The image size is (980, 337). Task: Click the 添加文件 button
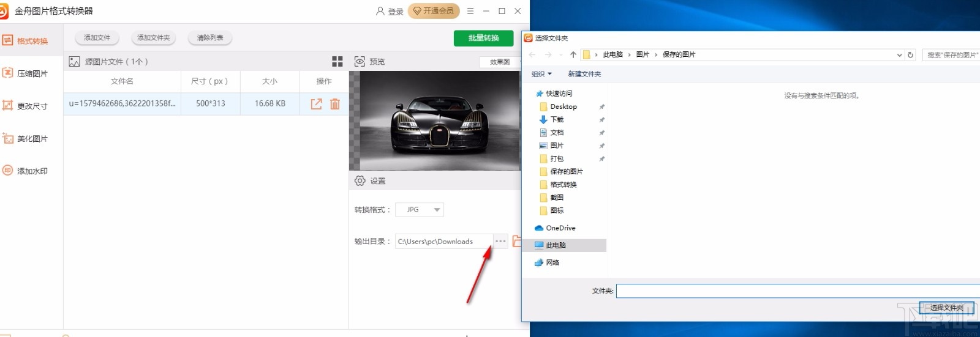pos(97,38)
